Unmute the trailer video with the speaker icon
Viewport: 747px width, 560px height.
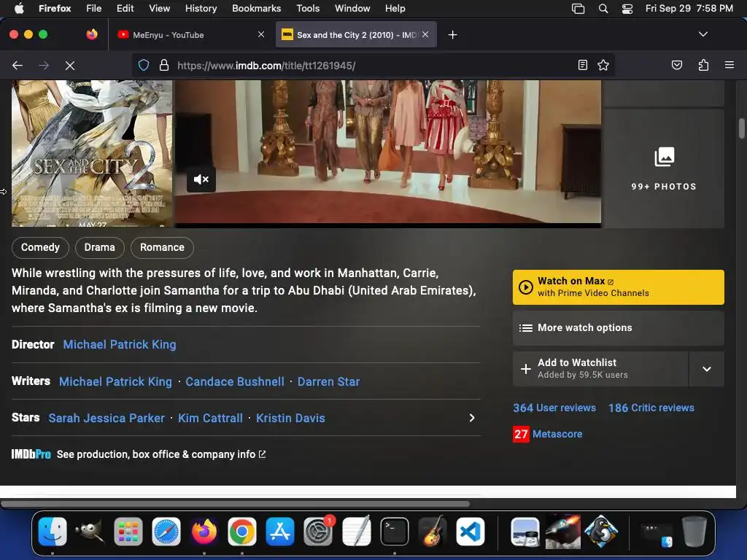[x=201, y=179]
